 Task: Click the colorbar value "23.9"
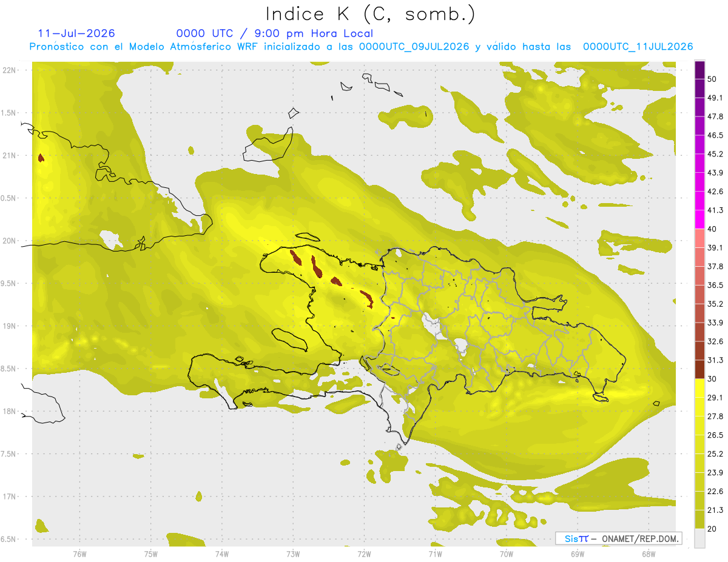tap(716, 473)
